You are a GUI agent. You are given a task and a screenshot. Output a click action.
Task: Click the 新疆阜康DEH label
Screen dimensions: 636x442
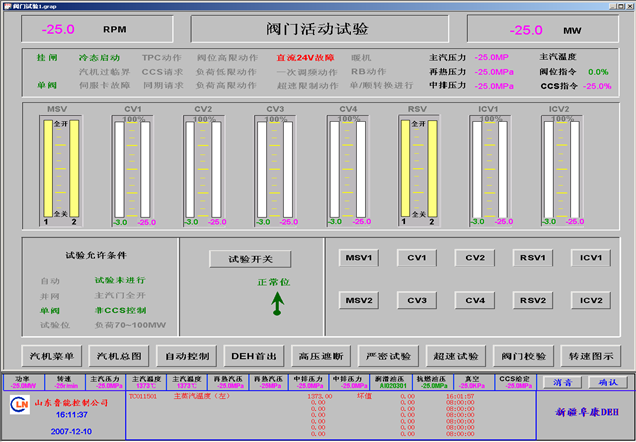(x=587, y=412)
